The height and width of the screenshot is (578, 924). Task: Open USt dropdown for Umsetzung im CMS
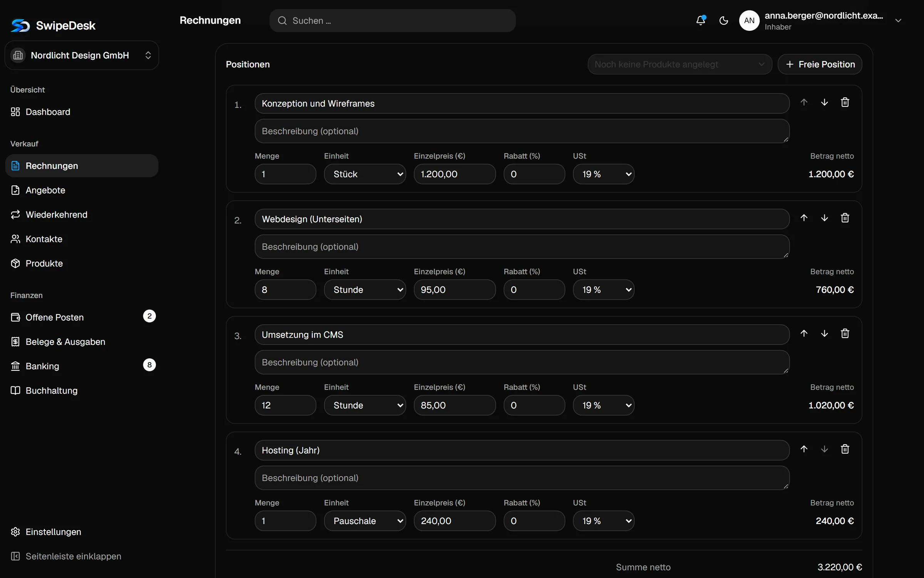click(603, 405)
